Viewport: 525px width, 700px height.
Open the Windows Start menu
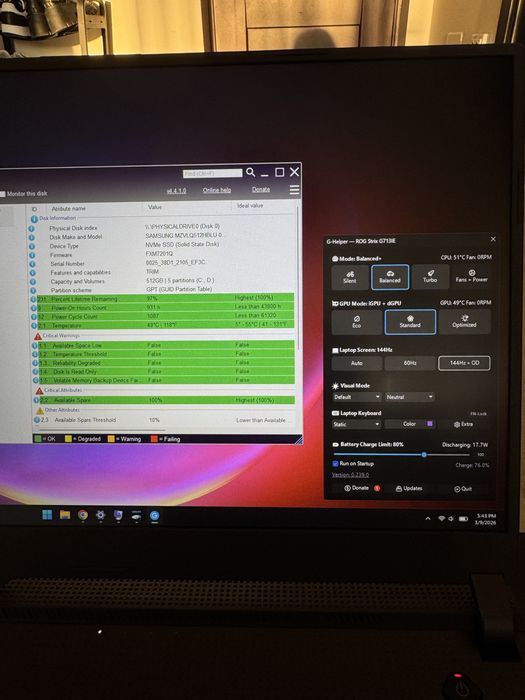coord(47,515)
